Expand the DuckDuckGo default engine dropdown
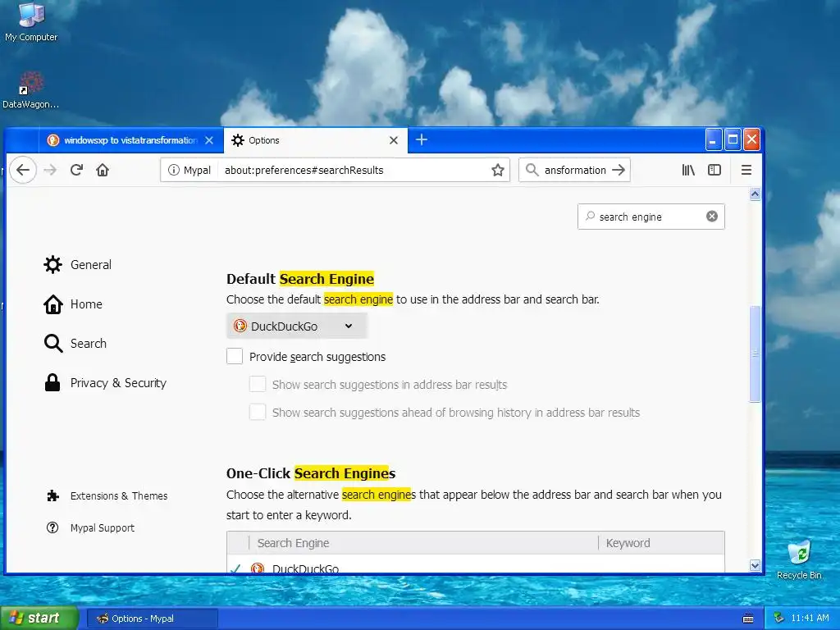The image size is (840, 630). (x=297, y=326)
